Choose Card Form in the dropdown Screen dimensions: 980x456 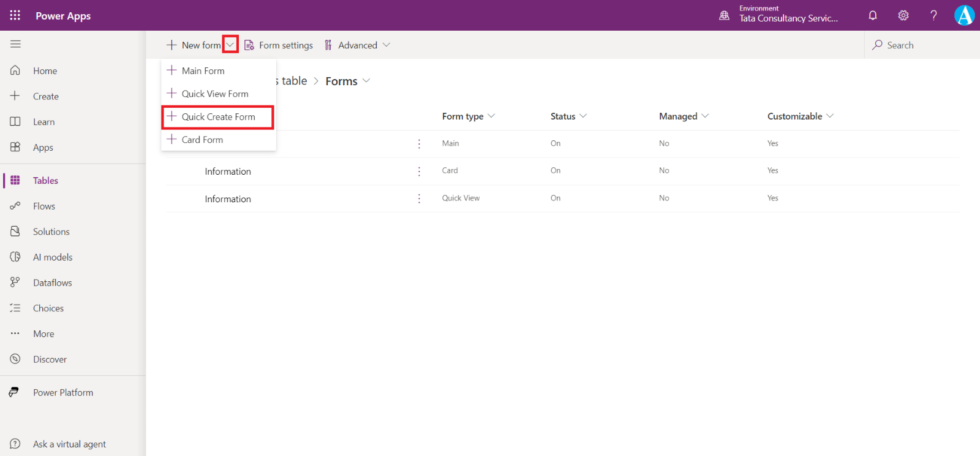pos(202,140)
